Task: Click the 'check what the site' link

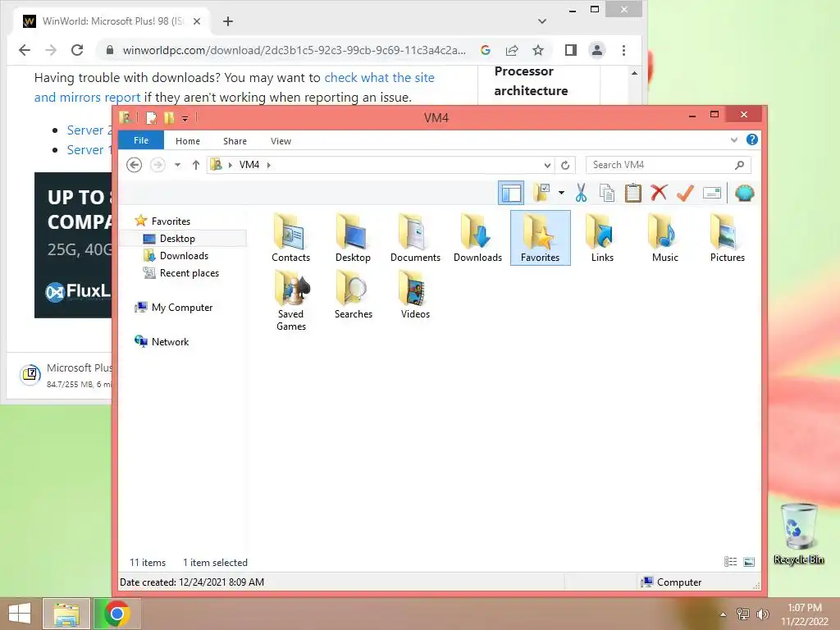Action: click(379, 78)
